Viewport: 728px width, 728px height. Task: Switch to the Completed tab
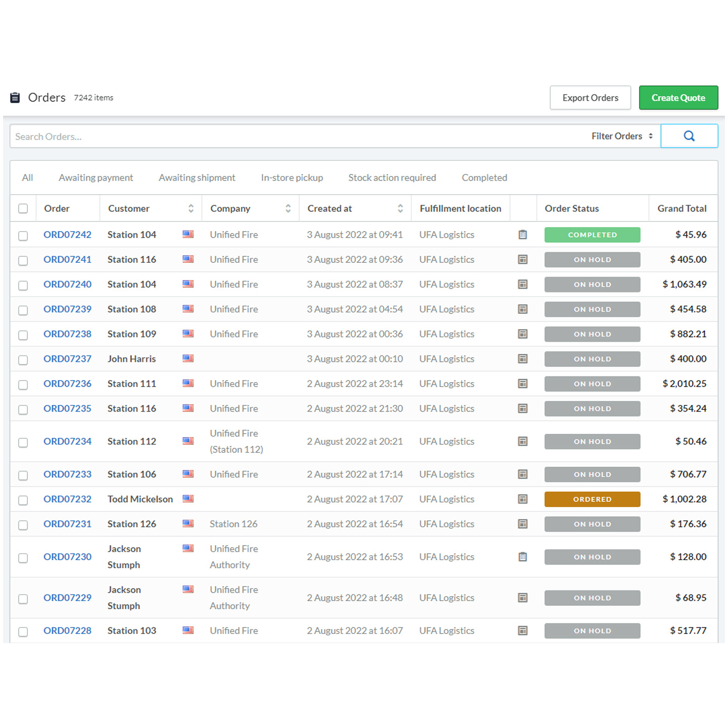(x=484, y=177)
